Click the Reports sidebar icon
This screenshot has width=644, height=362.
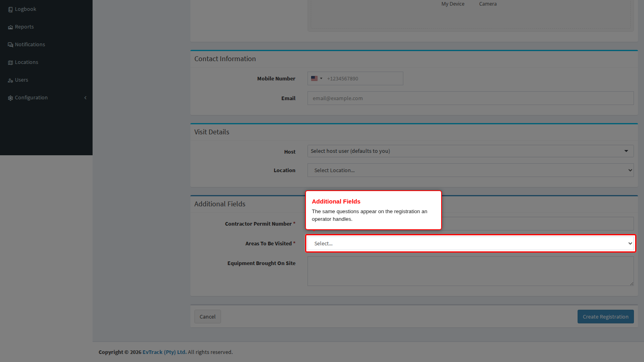point(10,27)
